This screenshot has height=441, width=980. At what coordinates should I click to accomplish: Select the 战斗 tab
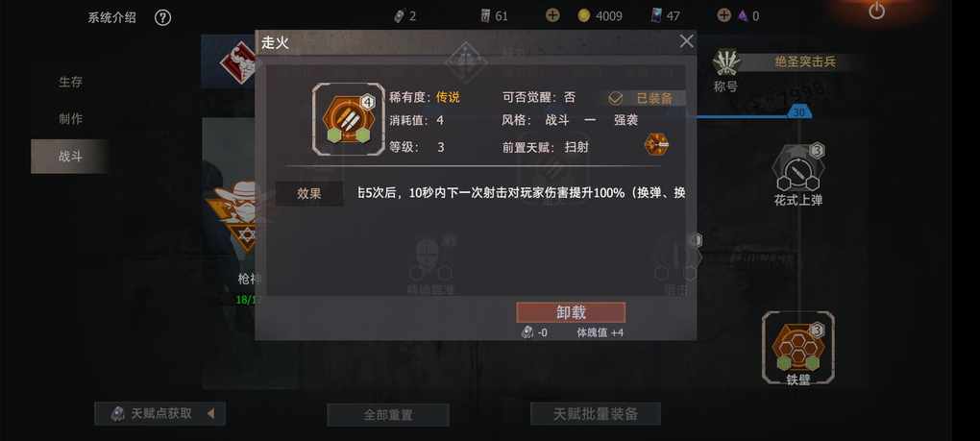(x=70, y=157)
